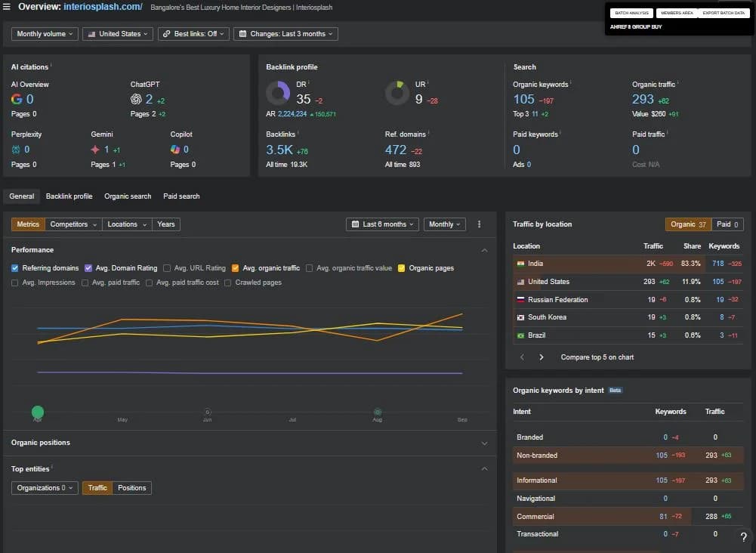Open the Changes: Last 3 months dropdown
The width and height of the screenshot is (756, 553).
[285, 34]
